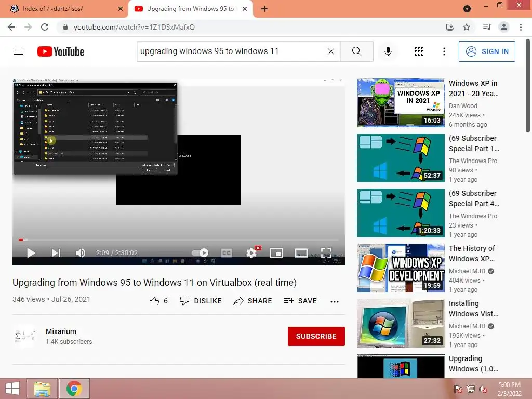Screen dimensions: 532x399
Task: Open the muted volume tray icon
Action: tap(483, 389)
